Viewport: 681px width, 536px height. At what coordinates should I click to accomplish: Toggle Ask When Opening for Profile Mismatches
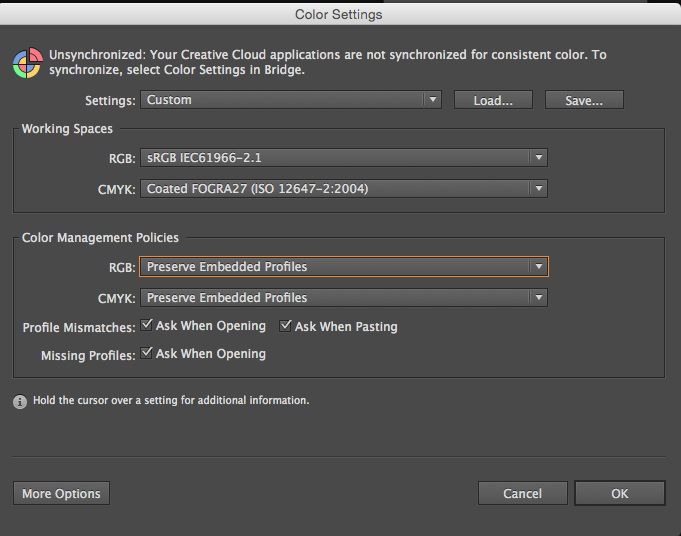coord(147,326)
